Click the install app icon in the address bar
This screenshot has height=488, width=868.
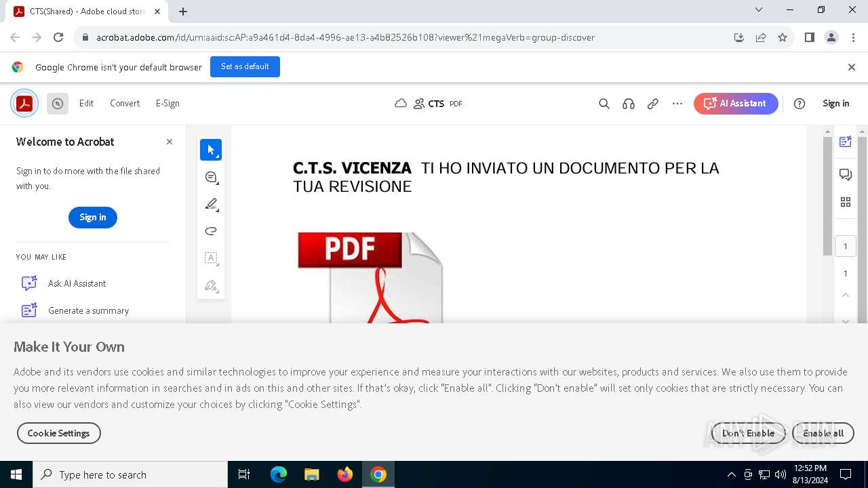[739, 37]
